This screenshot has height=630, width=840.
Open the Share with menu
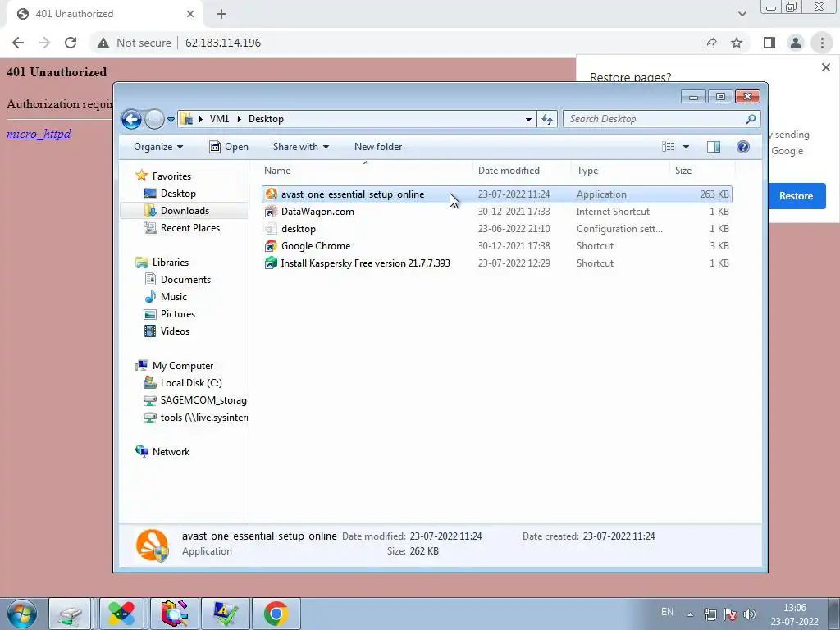point(300,147)
